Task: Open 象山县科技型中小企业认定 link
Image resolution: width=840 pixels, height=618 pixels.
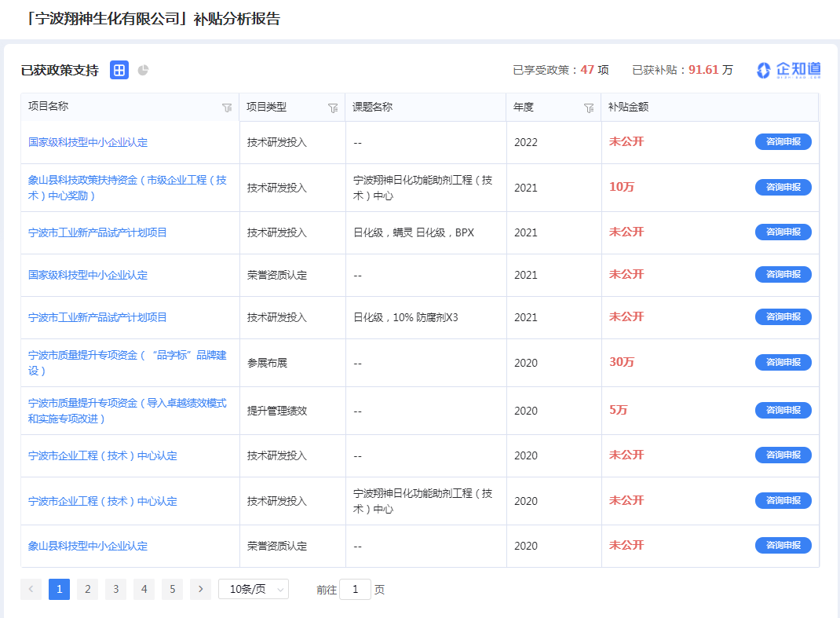Action: pyautogui.click(x=88, y=546)
